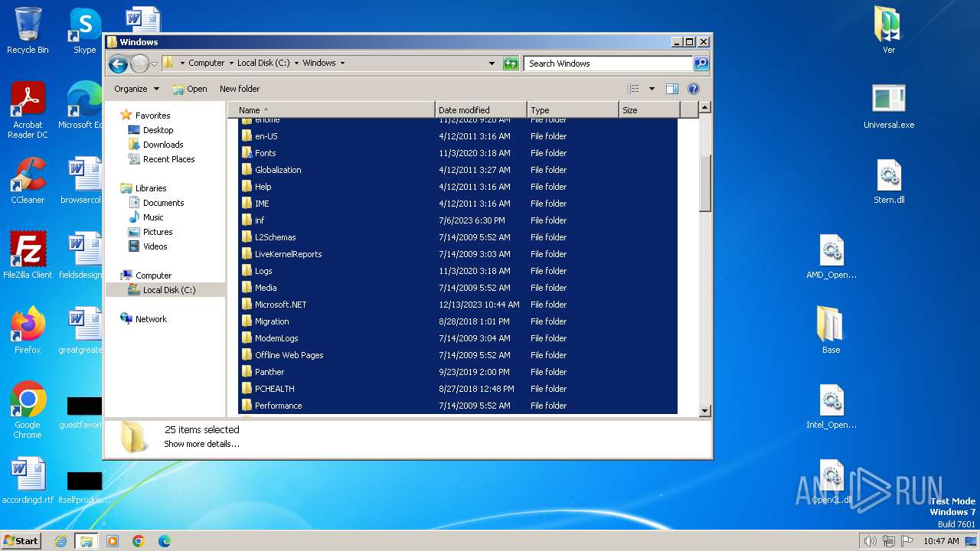Click the Windows Media Player taskbar icon
Screen dimensions: 980x551
coord(113,541)
